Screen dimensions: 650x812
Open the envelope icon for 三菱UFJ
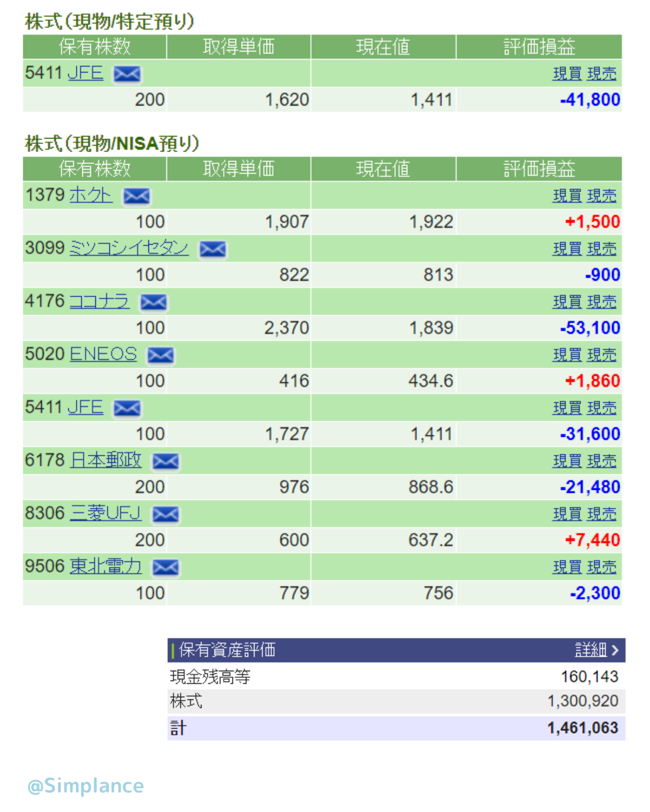(165, 514)
